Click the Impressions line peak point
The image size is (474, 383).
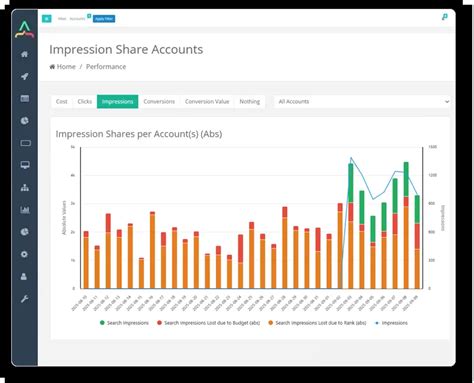[x=351, y=158]
